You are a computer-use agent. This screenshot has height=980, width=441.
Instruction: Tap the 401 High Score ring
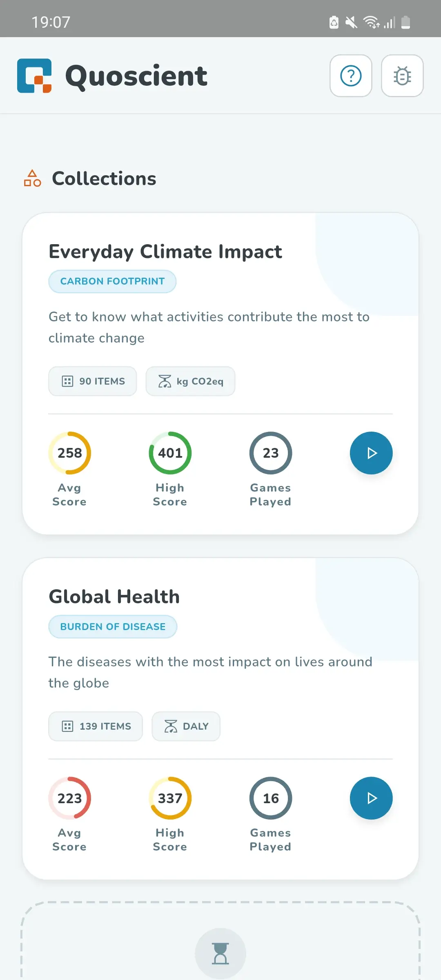170,453
